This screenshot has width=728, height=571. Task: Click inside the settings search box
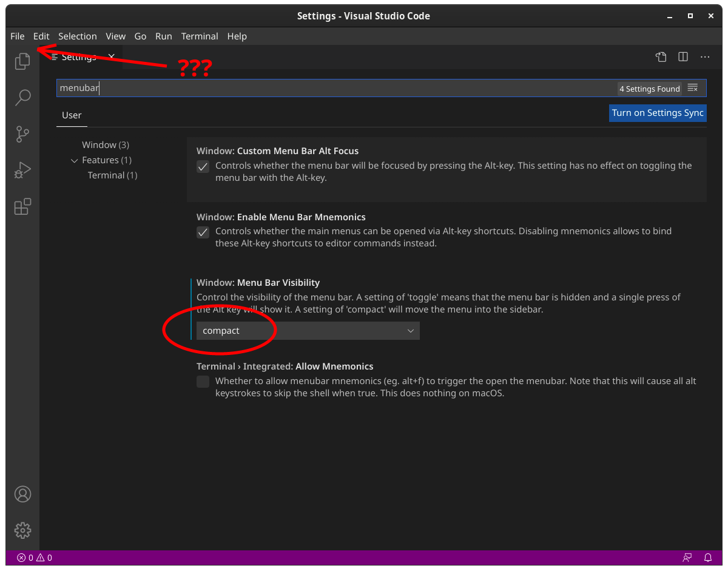243,88
